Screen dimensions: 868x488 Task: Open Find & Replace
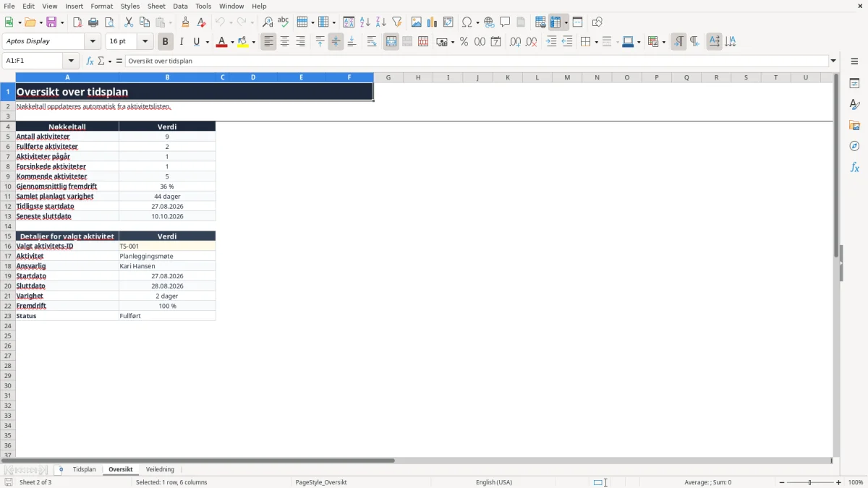tap(268, 22)
